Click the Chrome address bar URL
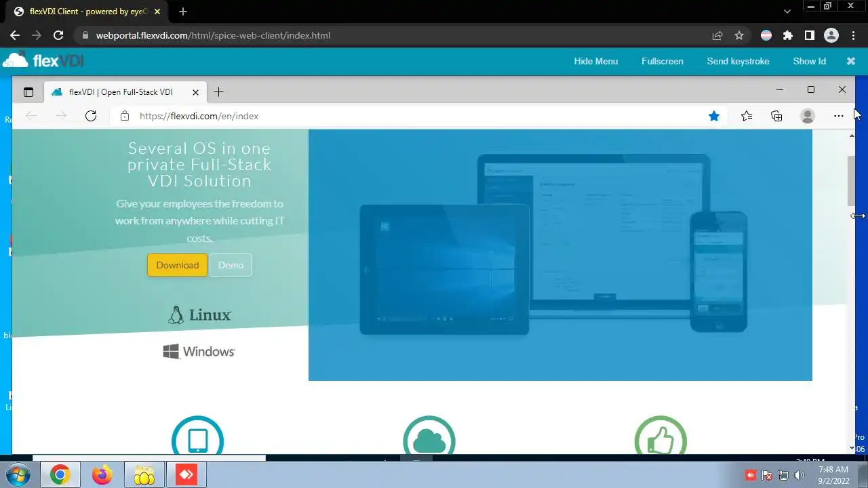The height and width of the screenshot is (488, 868). (213, 35)
